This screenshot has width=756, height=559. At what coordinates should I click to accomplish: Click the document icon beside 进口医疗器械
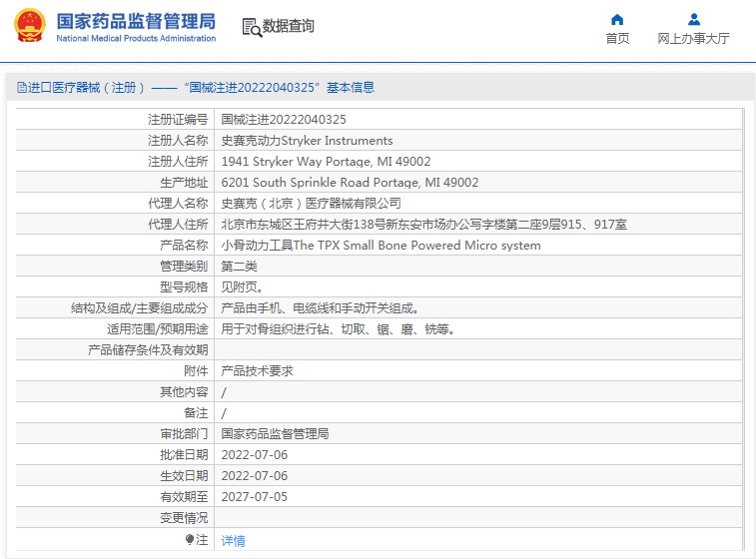(x=22, y=88)
